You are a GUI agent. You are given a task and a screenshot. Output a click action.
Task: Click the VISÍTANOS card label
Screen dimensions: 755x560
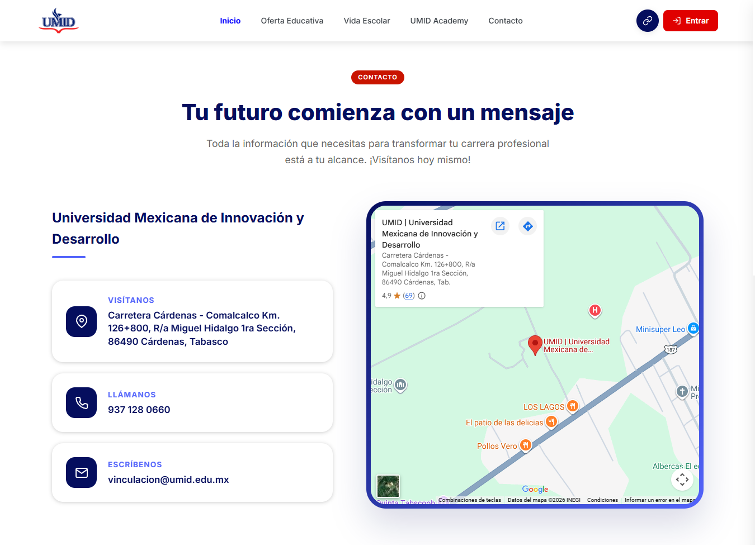[131, 300]
